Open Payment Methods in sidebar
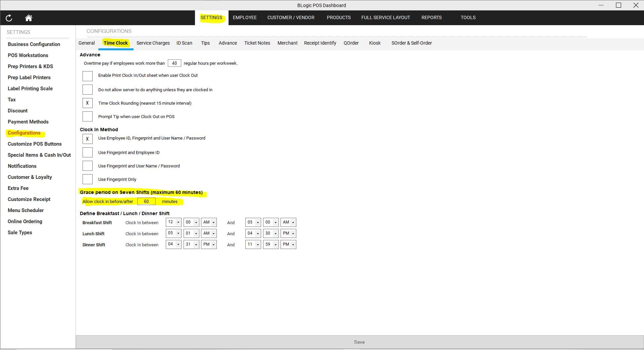The width and height of the screenshot is (644, 350). (28, 122)
